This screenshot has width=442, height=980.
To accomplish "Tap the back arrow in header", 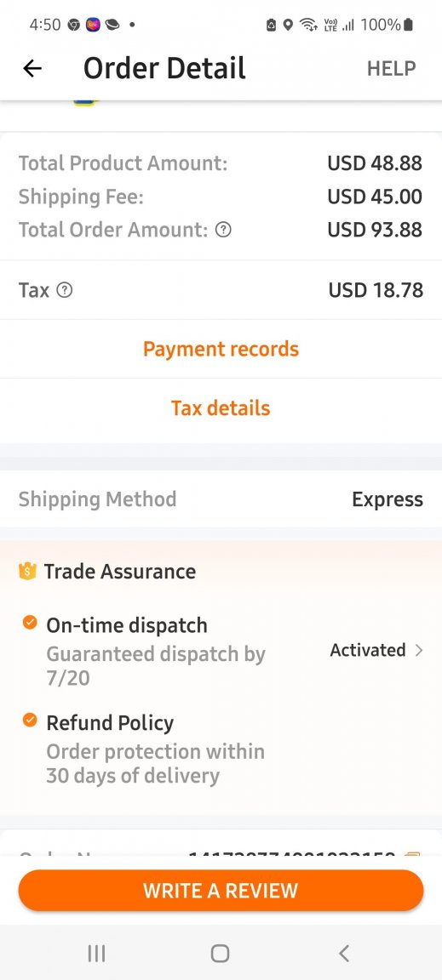I will tap(32, 68).
